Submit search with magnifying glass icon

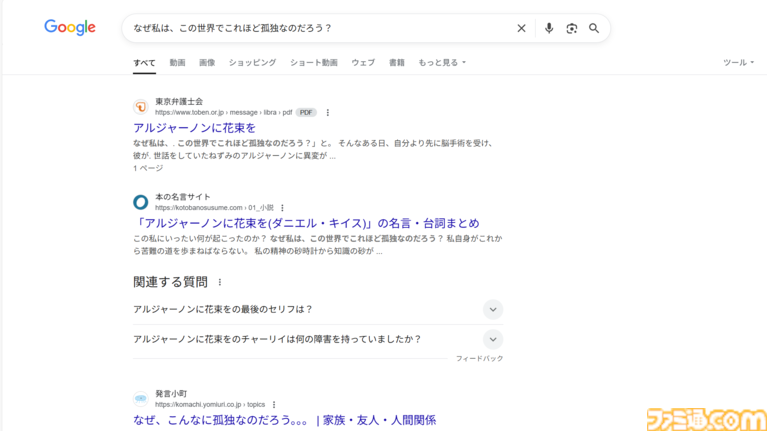pos(594,28)
